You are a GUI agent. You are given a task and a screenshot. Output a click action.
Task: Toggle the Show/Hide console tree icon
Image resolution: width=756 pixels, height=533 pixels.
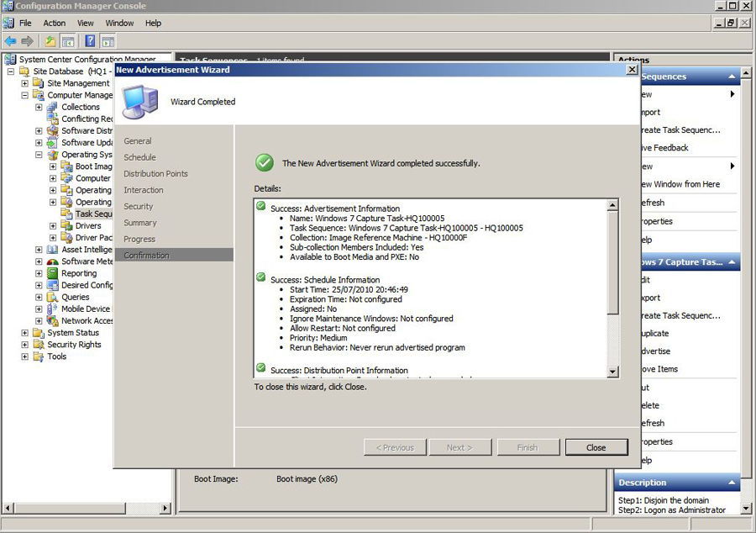(x=68, y=41)
